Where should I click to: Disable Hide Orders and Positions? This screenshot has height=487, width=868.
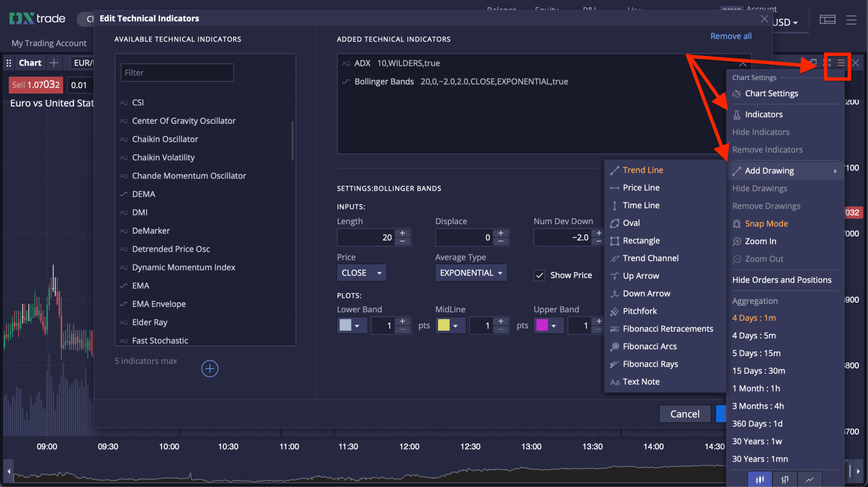pos(782,280)
